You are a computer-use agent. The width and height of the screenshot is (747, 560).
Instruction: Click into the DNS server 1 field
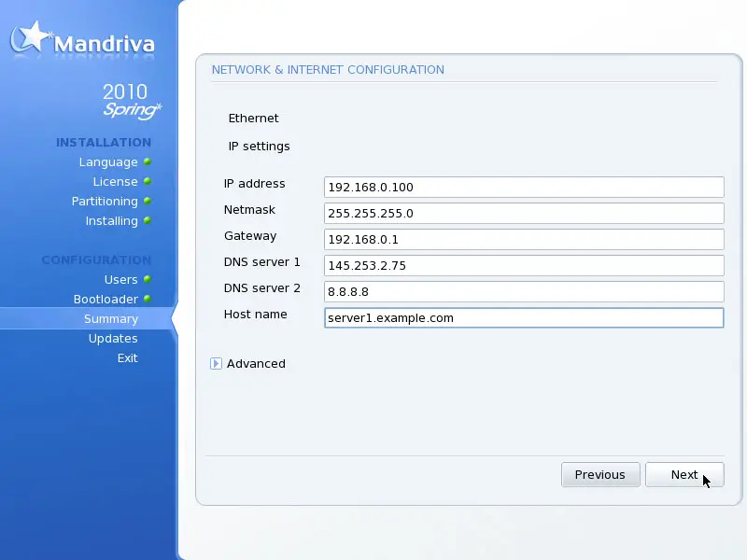click(524, 266)
